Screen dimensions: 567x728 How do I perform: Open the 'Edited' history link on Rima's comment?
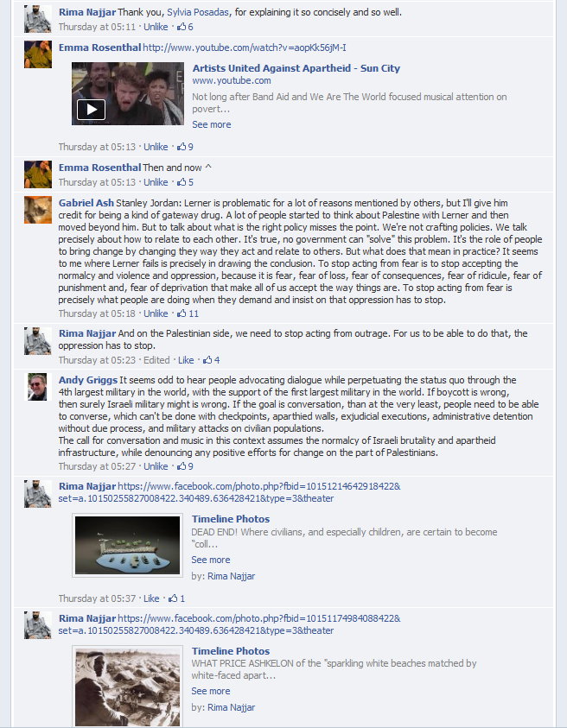pos(156,360)
